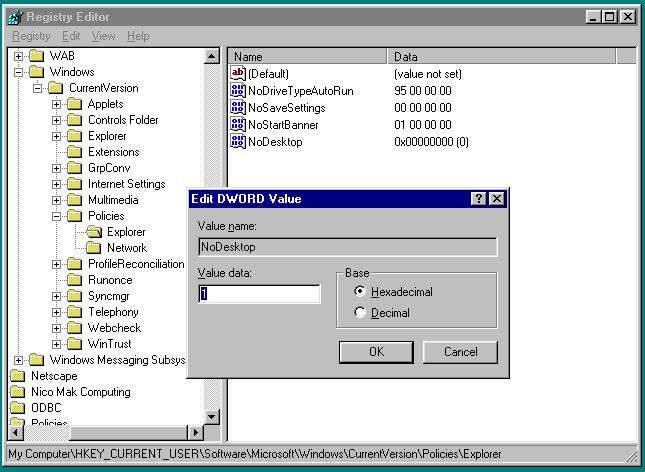Select the NoStartBanner value name
Viewport: 645px width, 472px height.
coord(283,125)
